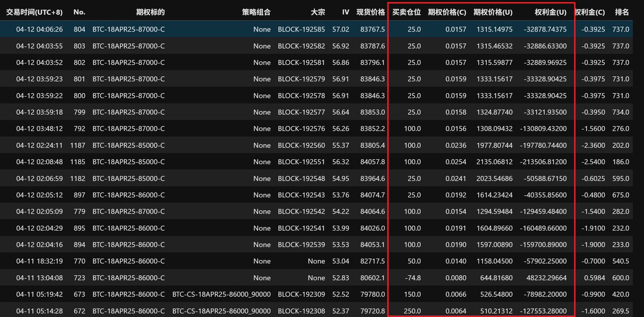Click spot price 83767.5
644x317 pixels.
point(373,29)
